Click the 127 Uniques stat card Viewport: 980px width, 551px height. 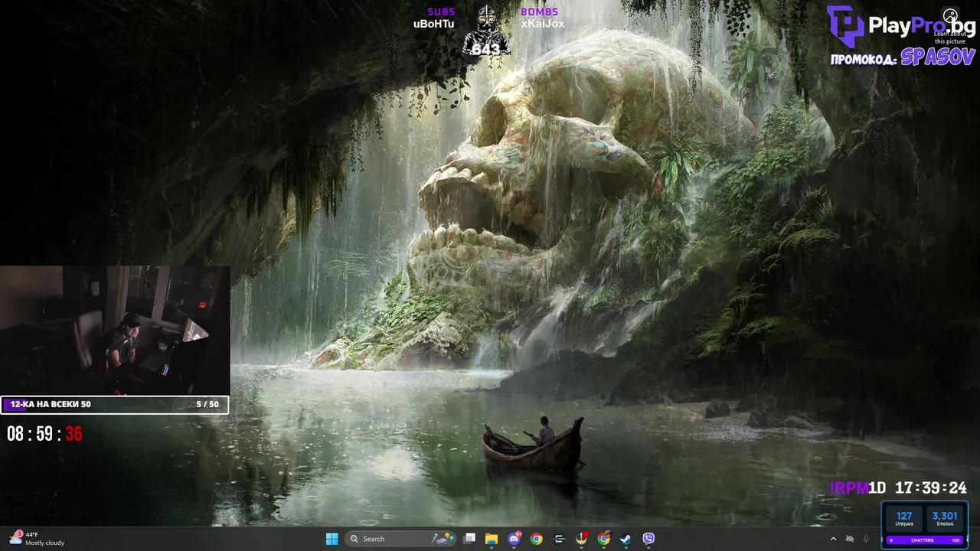pos(904,519)
